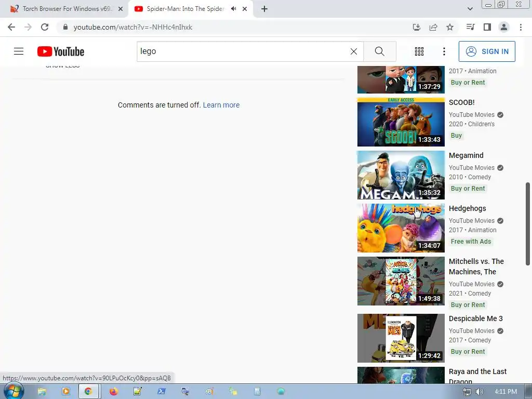Open the browser profile avatar menu

coord(504,27)
